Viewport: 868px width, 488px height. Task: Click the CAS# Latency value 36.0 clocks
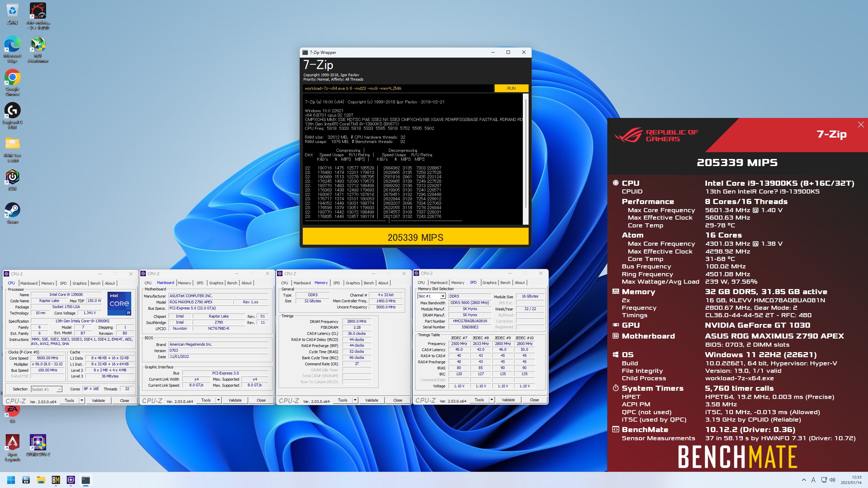(357, 334)
